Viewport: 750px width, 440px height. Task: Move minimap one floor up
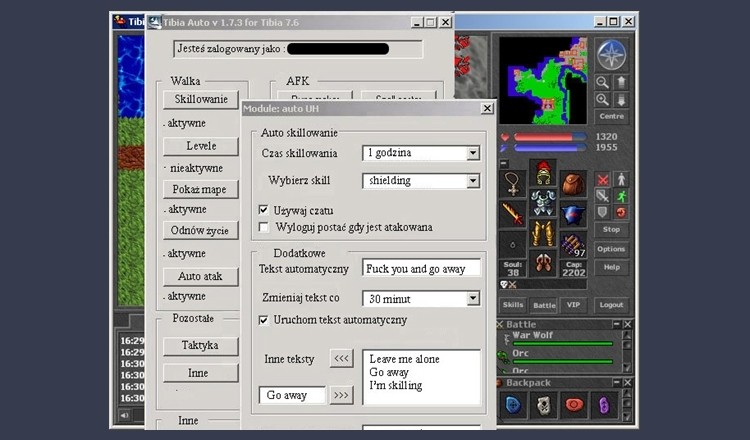point(621,82)
